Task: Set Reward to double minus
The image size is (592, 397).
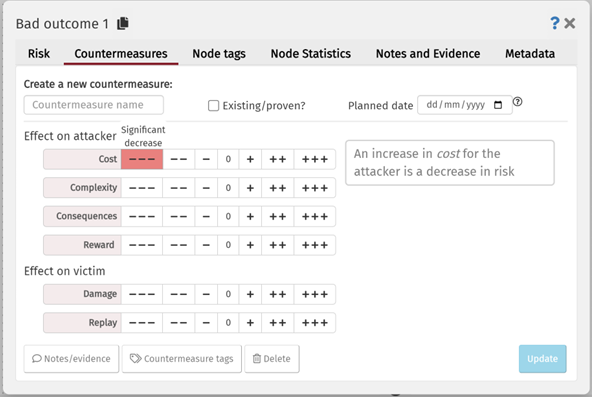Action: tap(179, 245)
